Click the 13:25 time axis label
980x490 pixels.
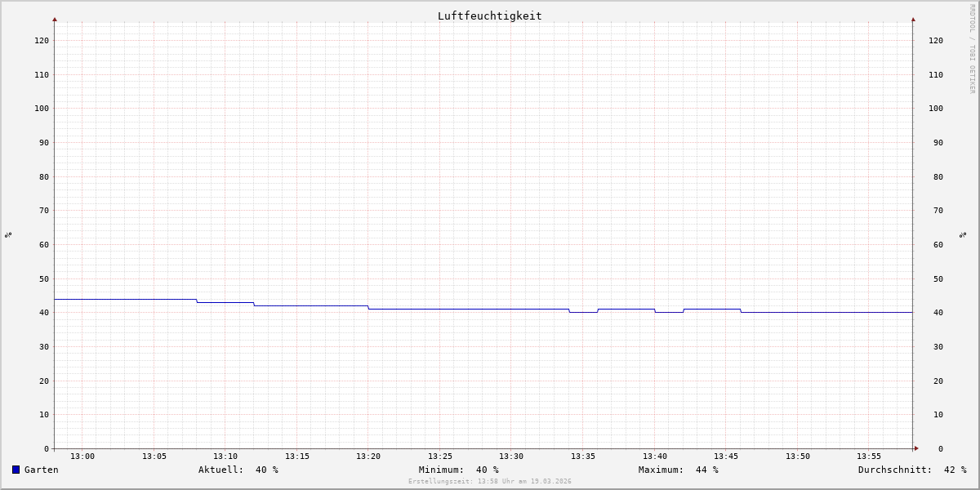[440, 457]
